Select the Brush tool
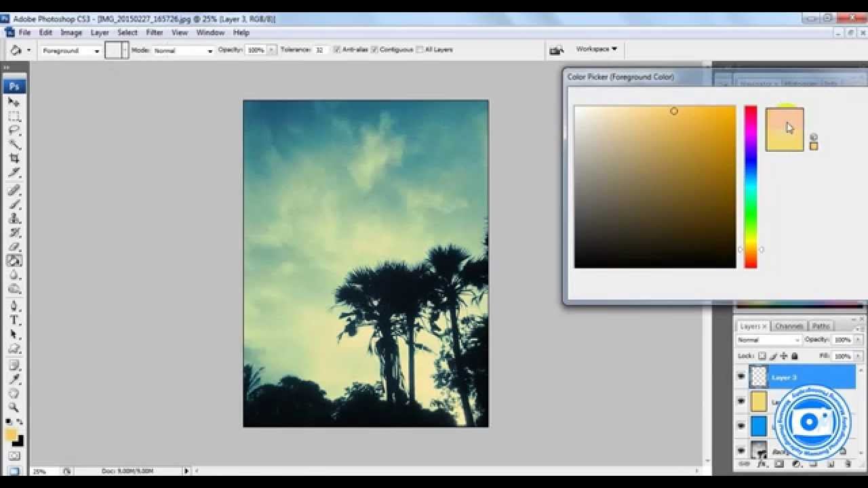Image resolution: width=868 pixels, height=488 pixels. pyautogui.click(x=14, y=205)
